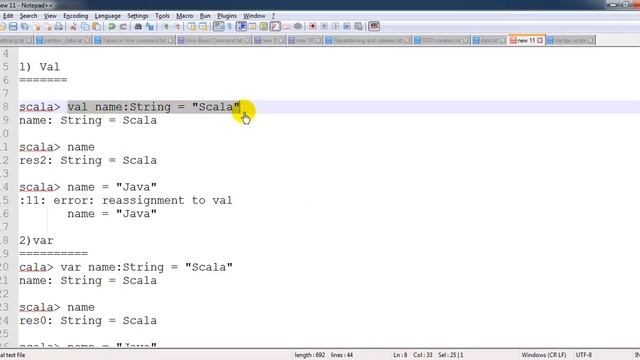The image size is (640, 360).
Task: Toggle the file monitoring eye icon
Action: [298, 27]
